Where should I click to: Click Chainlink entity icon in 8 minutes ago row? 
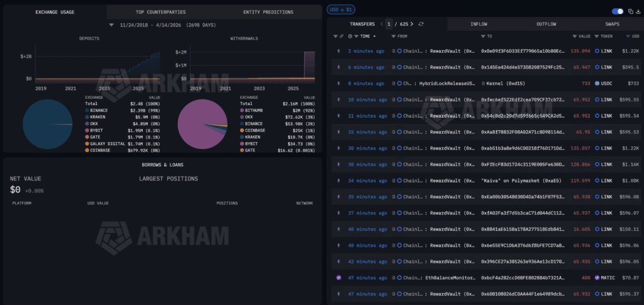(399, 84)
